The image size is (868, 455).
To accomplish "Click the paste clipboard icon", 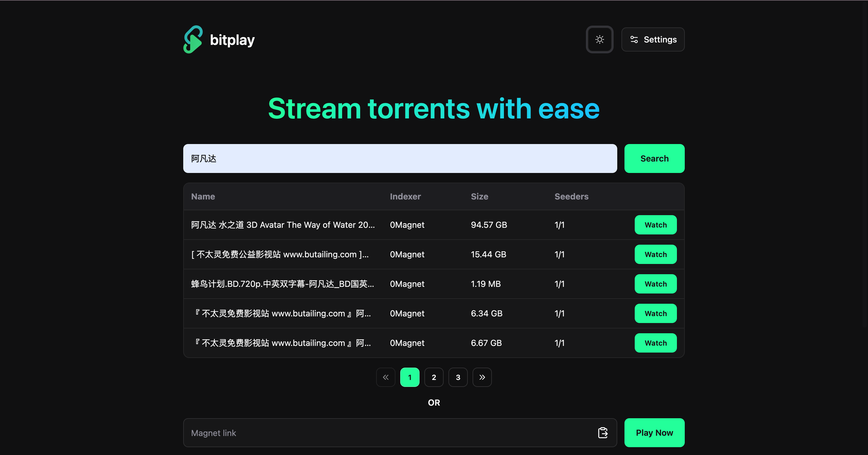I will 602,433.
